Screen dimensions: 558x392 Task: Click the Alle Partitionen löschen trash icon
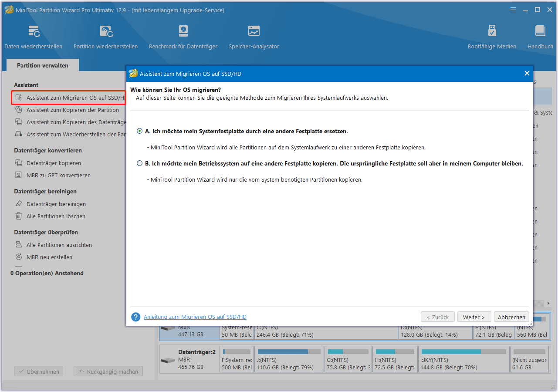coord(18,216)
